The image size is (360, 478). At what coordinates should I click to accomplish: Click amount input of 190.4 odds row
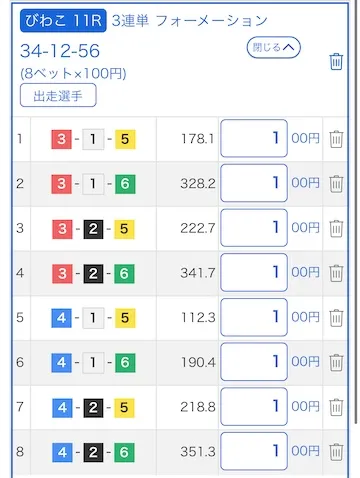254,362
